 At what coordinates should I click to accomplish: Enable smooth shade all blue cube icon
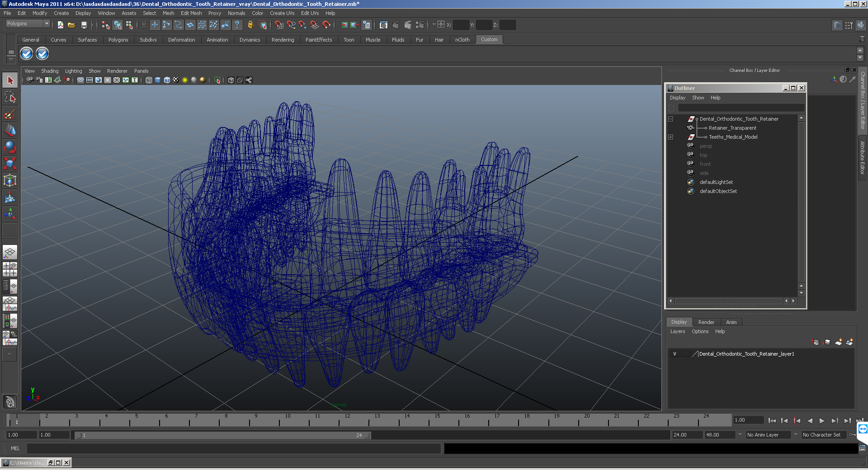pos(158,80)
